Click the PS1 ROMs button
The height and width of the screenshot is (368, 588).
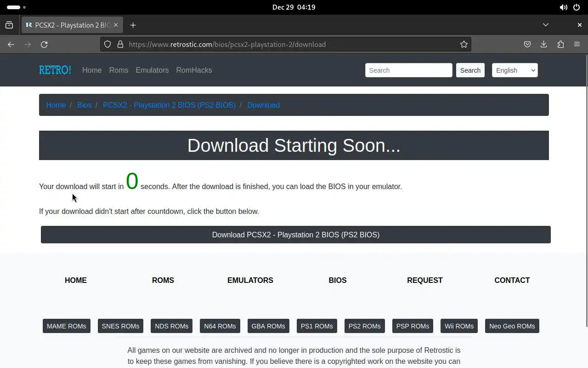(x=317, y=326)
